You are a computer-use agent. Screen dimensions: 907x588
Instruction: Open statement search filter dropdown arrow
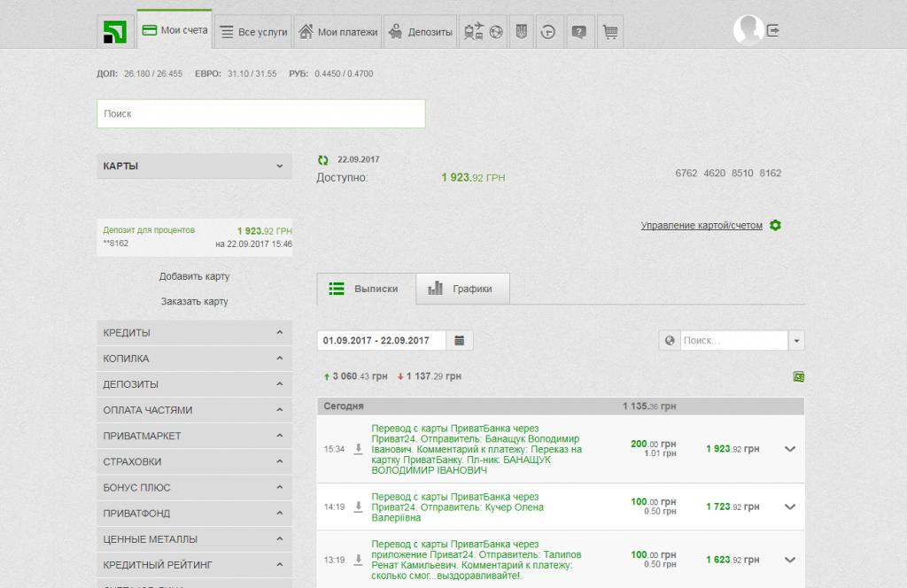796,340
